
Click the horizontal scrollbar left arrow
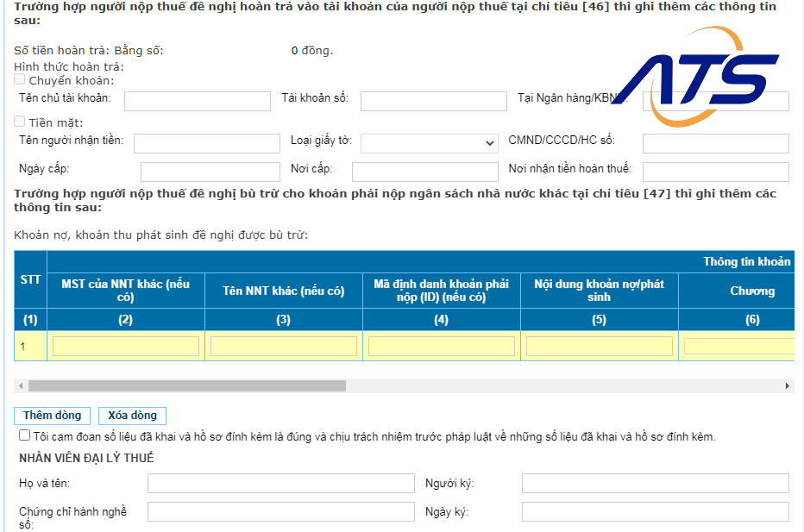point(21,385)
